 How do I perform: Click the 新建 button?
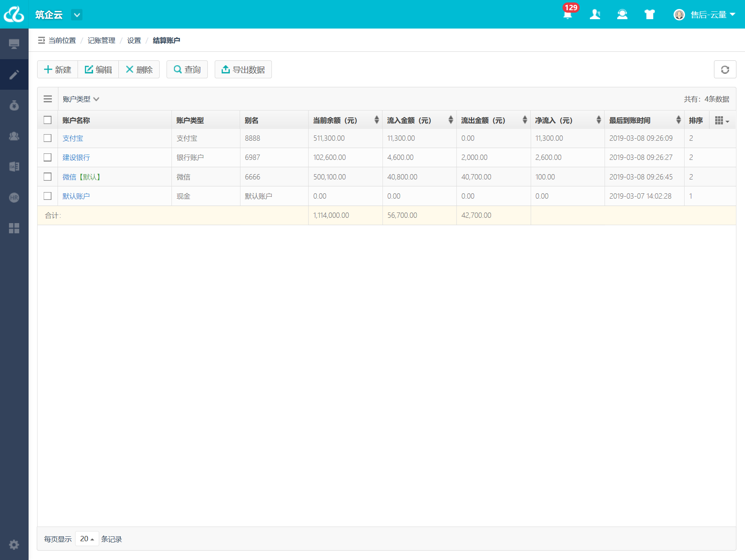pyautogui.click(x=58, y=69)
